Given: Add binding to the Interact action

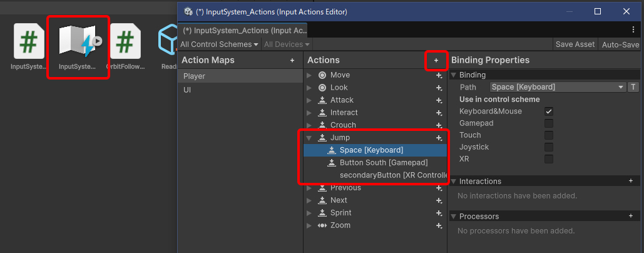Looking at the screenshot, I should point(439,113).
